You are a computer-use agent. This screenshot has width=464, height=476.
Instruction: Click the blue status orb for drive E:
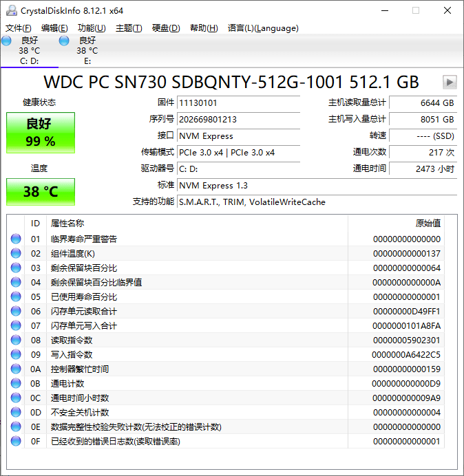[x=64, y=41]
